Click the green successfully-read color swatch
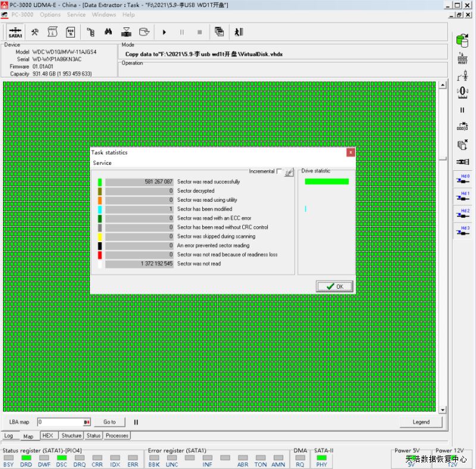476x469 pixels. (100, 182)
